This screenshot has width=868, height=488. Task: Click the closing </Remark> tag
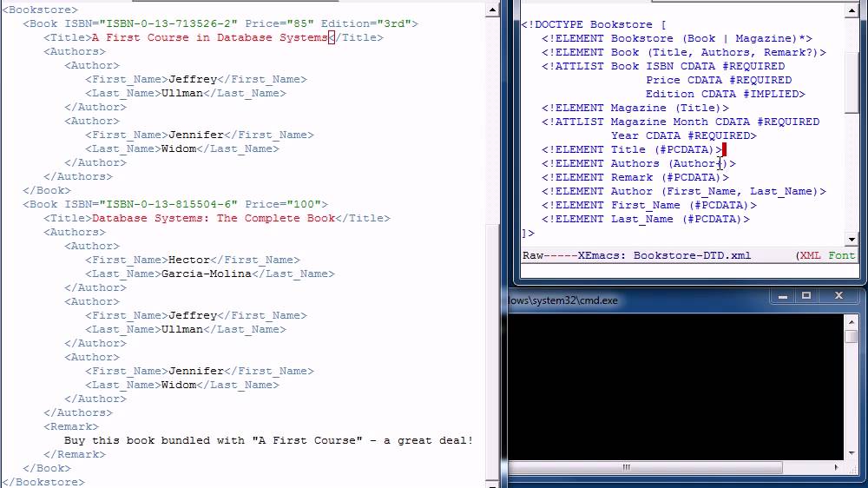click(x=75, y=454)
